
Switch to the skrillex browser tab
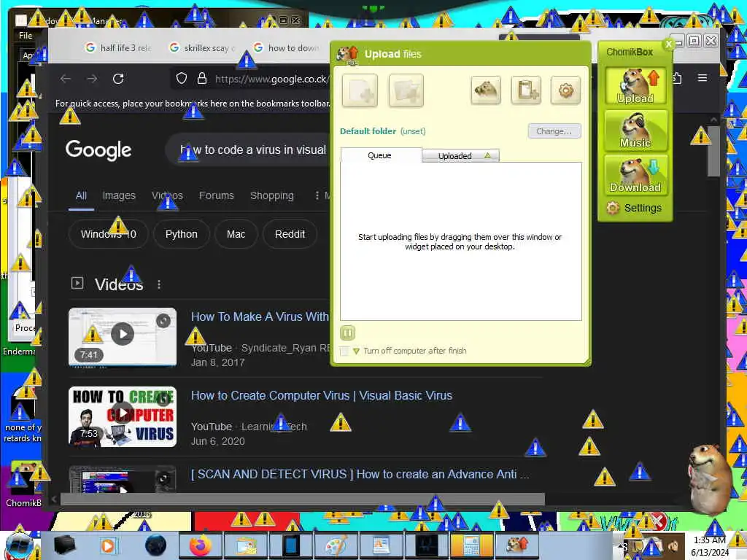coord(202,47)
